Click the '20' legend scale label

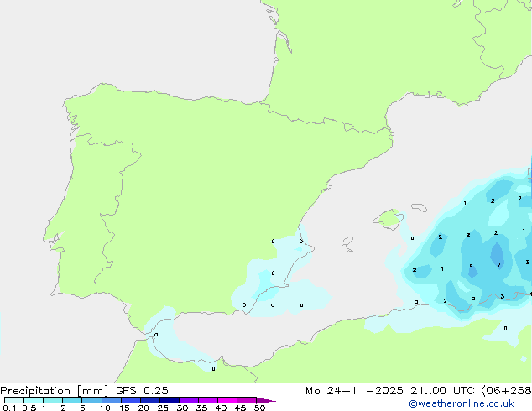coord(143,408)
